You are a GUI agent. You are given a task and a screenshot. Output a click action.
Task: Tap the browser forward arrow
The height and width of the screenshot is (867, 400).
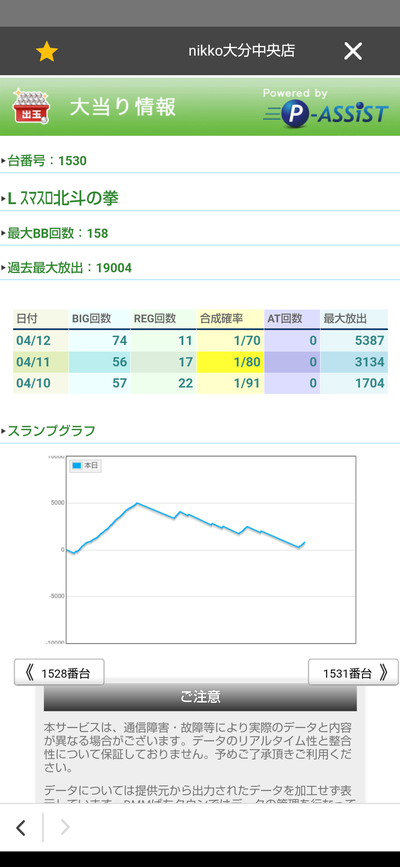65,827
